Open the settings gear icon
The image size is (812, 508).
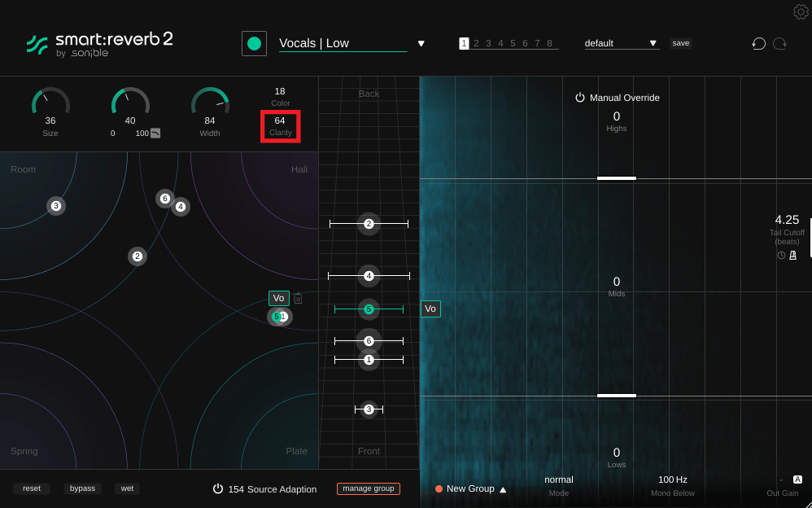point(801,12)
